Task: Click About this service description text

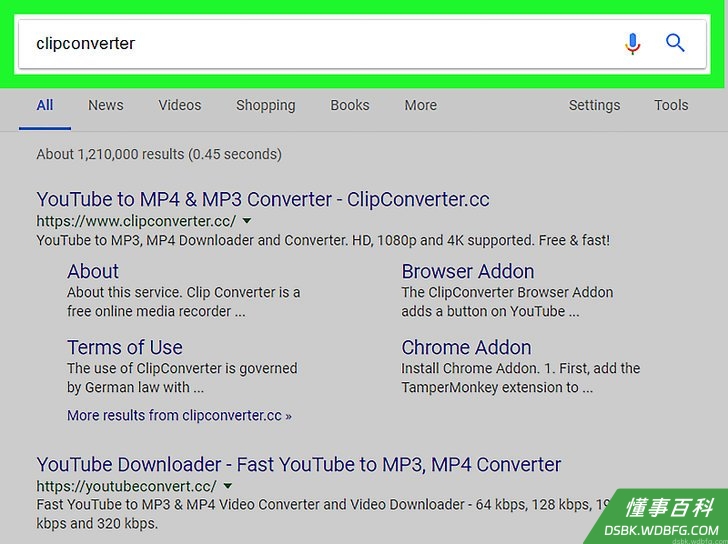Action: [x=183, y=302]
